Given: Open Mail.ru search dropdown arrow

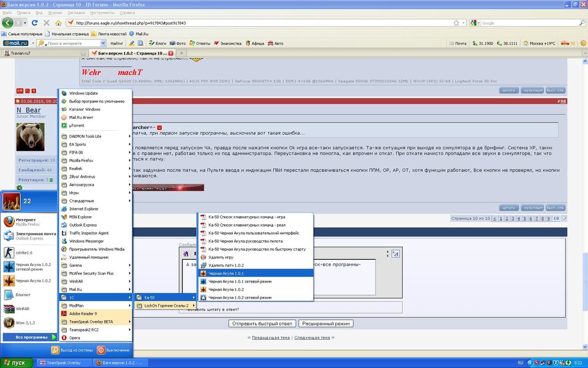Looking at the screenshot, I should [x=103, y=43].
